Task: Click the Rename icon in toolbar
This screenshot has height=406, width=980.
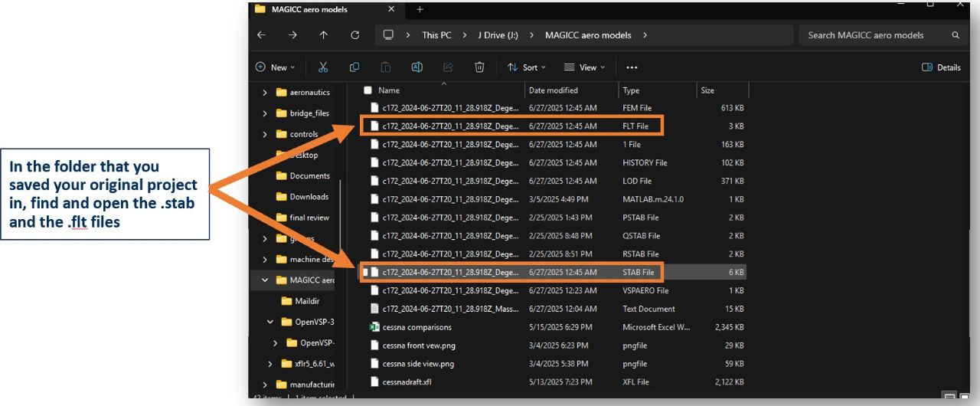Action: pos(417,67)
